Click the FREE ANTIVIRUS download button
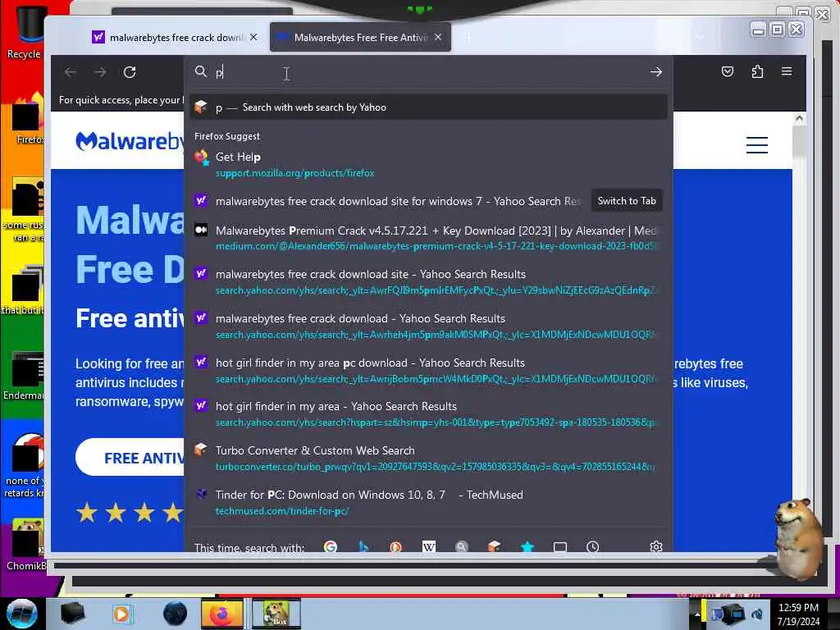This screenshot has height=630, width=840. (x=131, y=458)
